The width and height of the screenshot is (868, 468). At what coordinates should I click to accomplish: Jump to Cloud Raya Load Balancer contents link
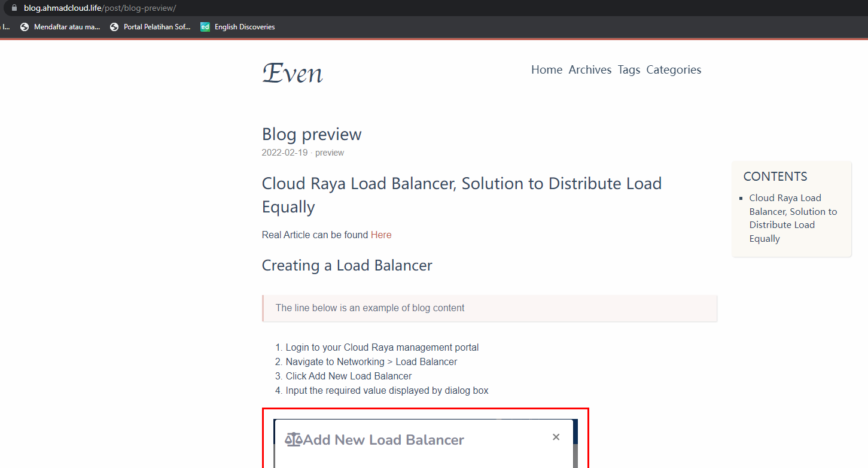pos(793,218)
